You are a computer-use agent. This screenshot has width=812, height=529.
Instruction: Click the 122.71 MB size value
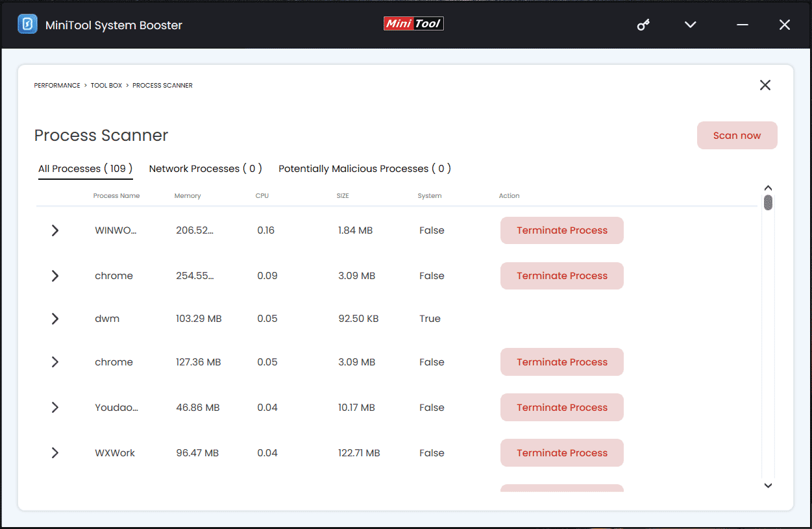point(359,453)
